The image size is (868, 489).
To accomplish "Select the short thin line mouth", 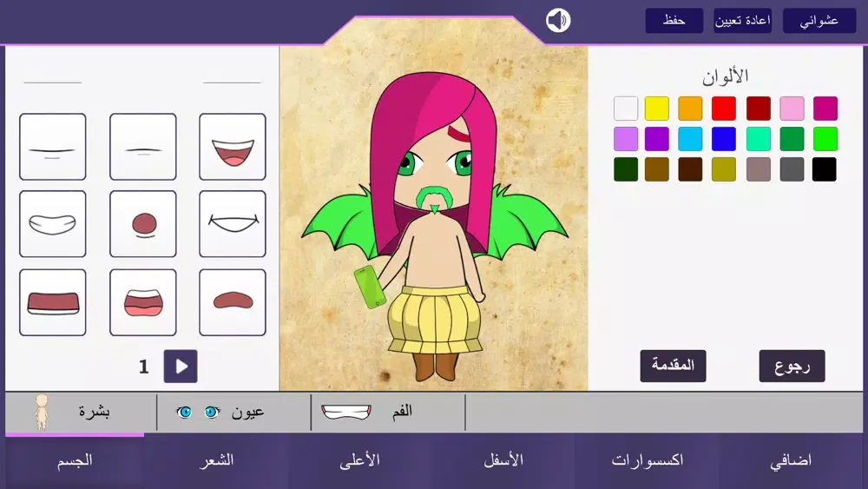I will pos(143,147).
